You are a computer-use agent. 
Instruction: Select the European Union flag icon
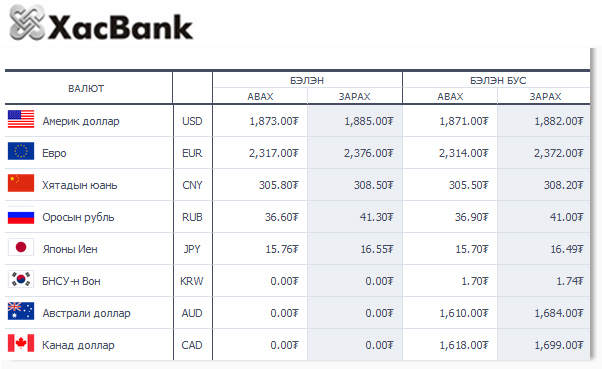(x=21, y=151)
